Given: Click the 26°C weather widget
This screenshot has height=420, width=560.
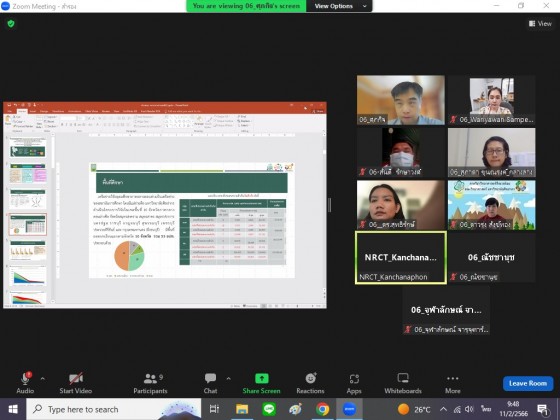Looking at the screenshot, I should click(x=414, y=409).
